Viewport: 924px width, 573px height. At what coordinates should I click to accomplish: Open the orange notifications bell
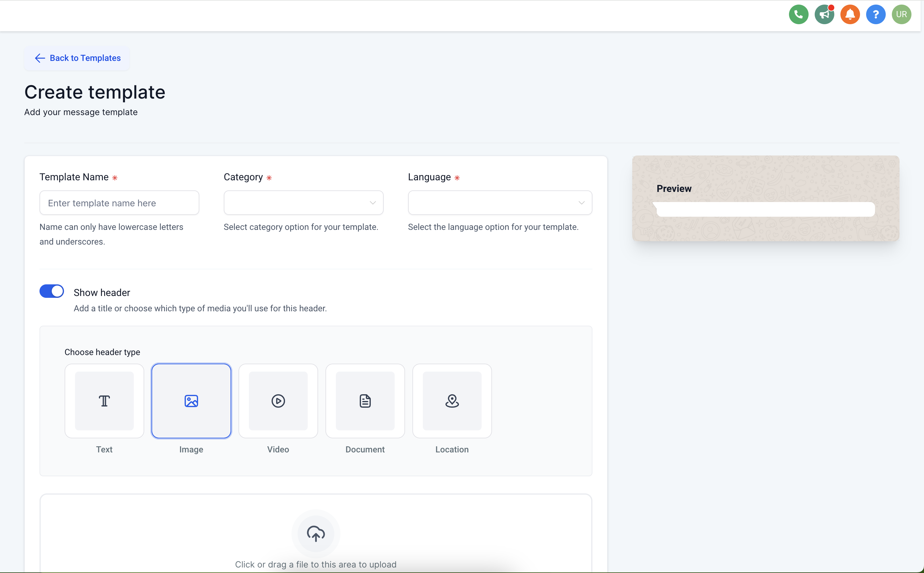coord(850,14)
